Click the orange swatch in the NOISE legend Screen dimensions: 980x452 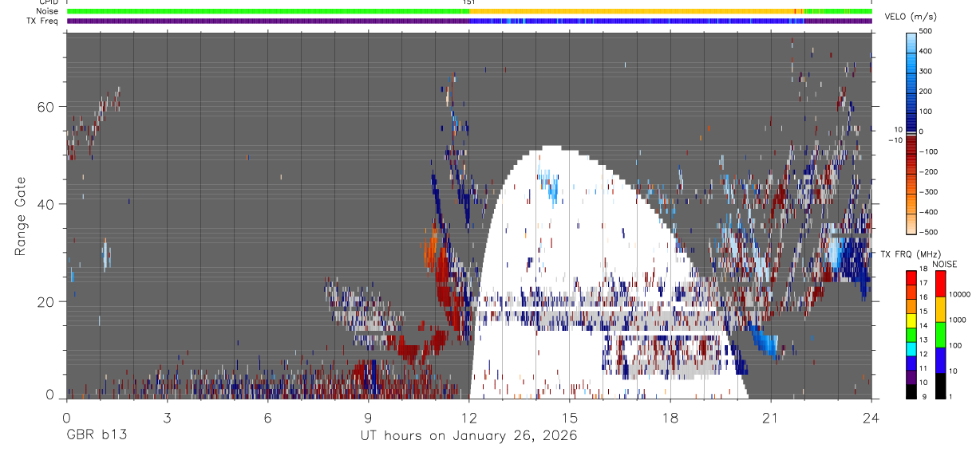click(x=940, y=309)
